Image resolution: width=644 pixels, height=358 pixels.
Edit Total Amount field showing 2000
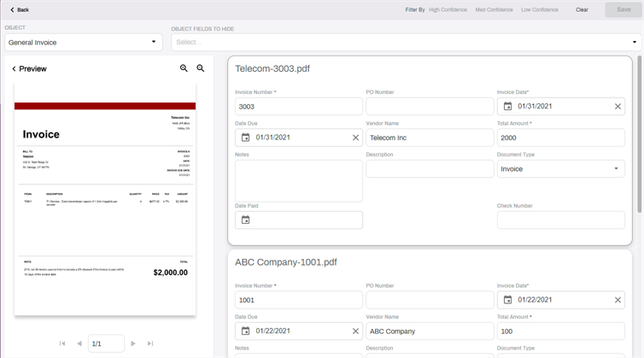560,138
